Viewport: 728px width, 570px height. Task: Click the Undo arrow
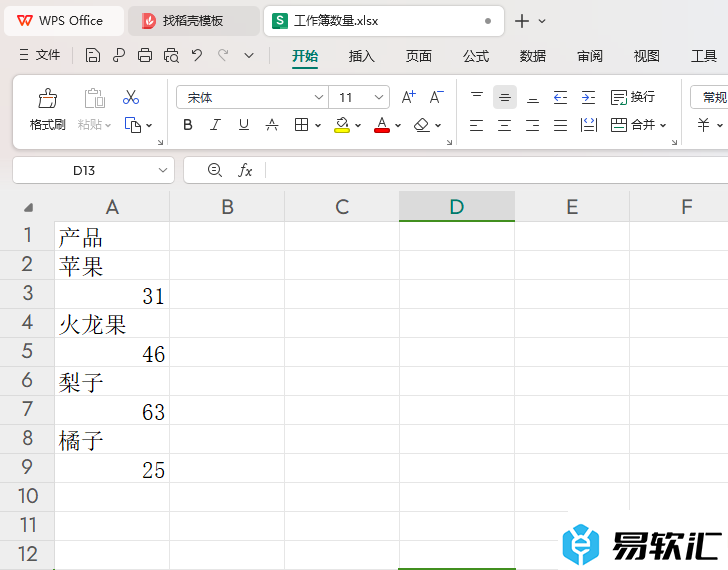pos(197,56)
